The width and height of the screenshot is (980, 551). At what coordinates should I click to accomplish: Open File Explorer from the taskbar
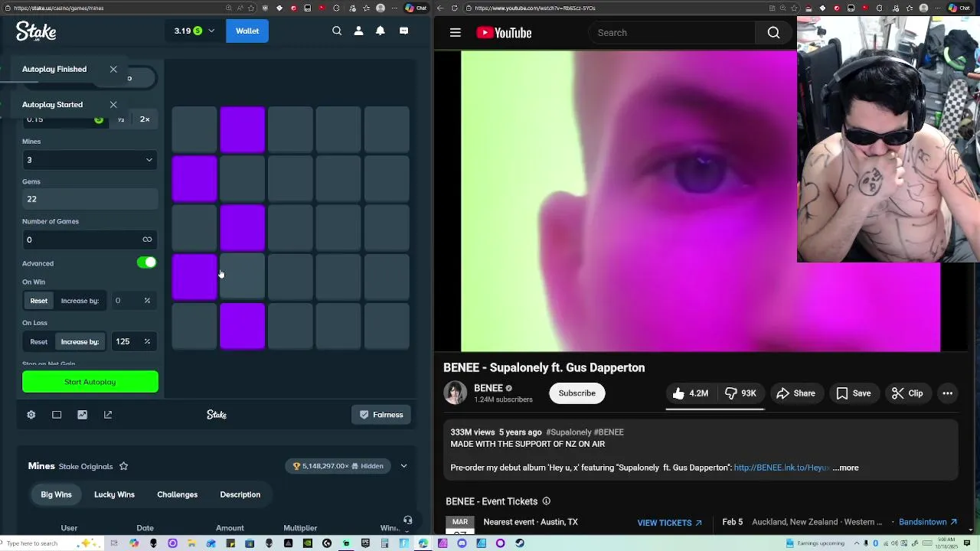[x=191, y=543]
